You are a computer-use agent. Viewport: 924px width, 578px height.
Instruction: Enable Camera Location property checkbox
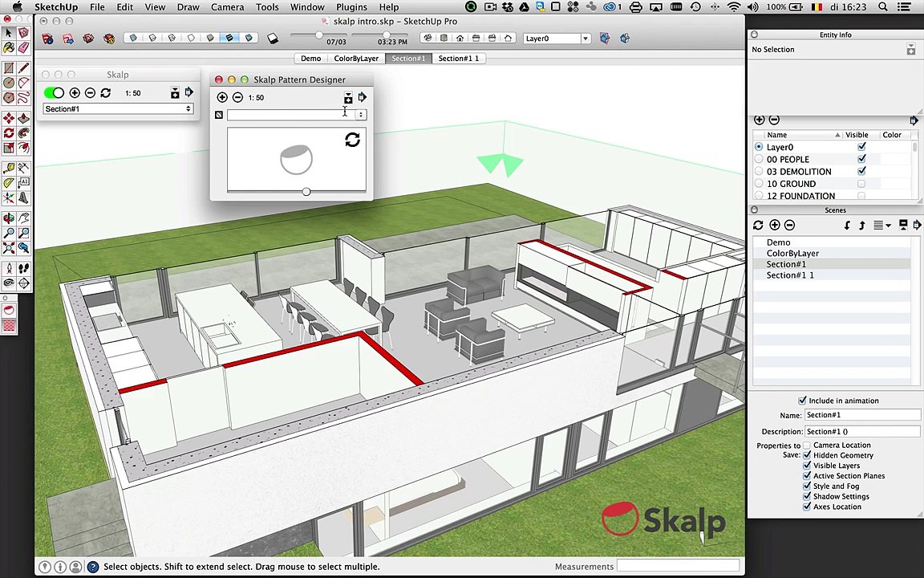807,445
